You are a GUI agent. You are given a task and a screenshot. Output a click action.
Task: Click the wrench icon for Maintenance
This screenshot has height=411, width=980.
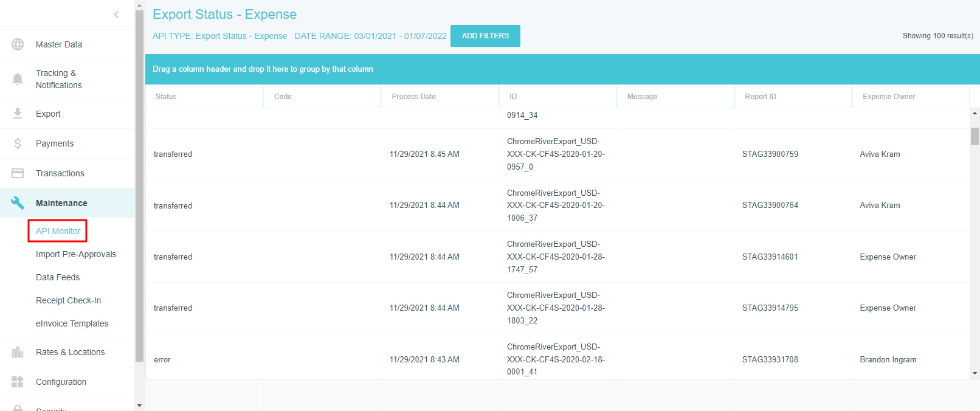click(18, 203)
